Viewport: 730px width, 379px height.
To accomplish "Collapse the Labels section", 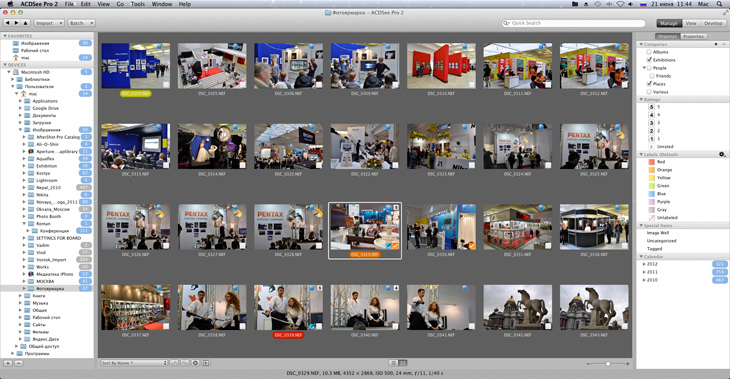I will (x=641, y=154).
